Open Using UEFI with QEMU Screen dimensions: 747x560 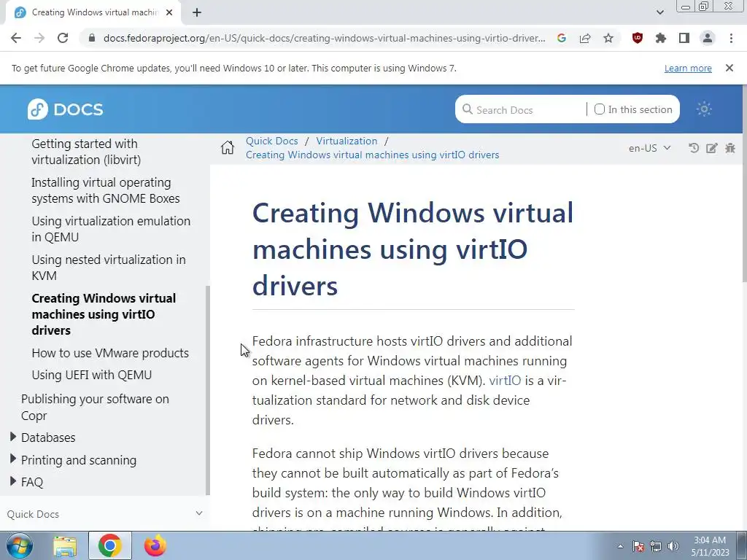pos(91,375)
